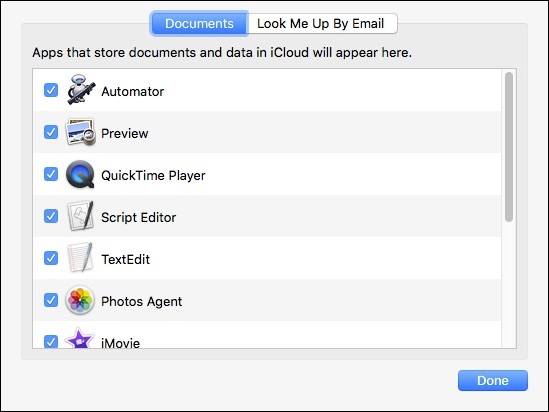This screenshot has height=412, width=549.
Task: Click the TextEdit notepad icon
Action: (80, 258)
